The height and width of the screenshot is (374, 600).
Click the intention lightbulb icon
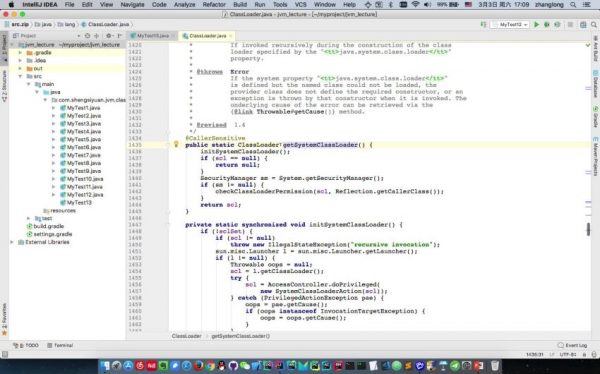pos(176,144)
